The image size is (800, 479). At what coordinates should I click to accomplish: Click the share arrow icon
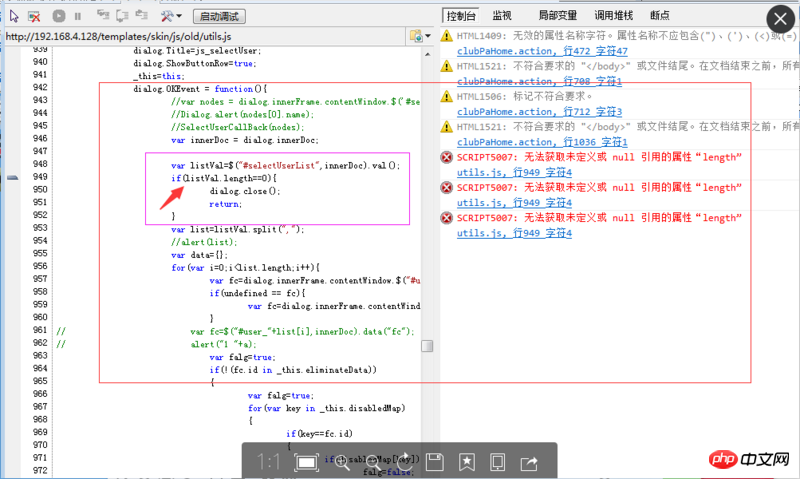coord(529,463)
